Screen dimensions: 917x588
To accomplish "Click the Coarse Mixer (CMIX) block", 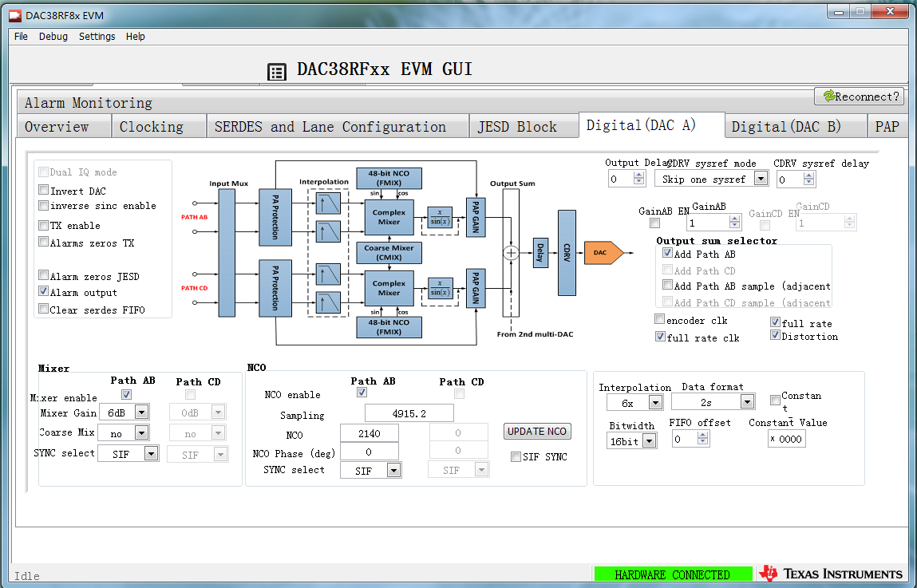I will (389, 252).
